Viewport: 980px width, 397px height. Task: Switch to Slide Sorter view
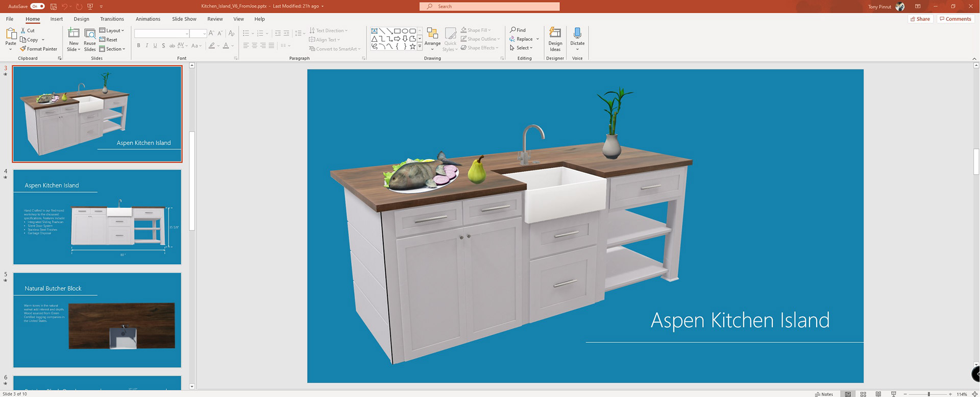[863, 394]
